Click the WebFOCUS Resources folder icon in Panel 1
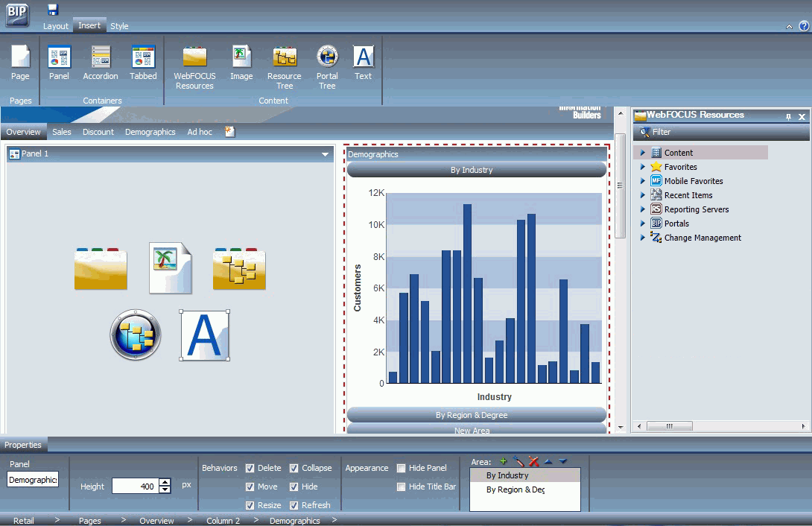The height and width of the screenshot is (526, 812). coord(101,268)
